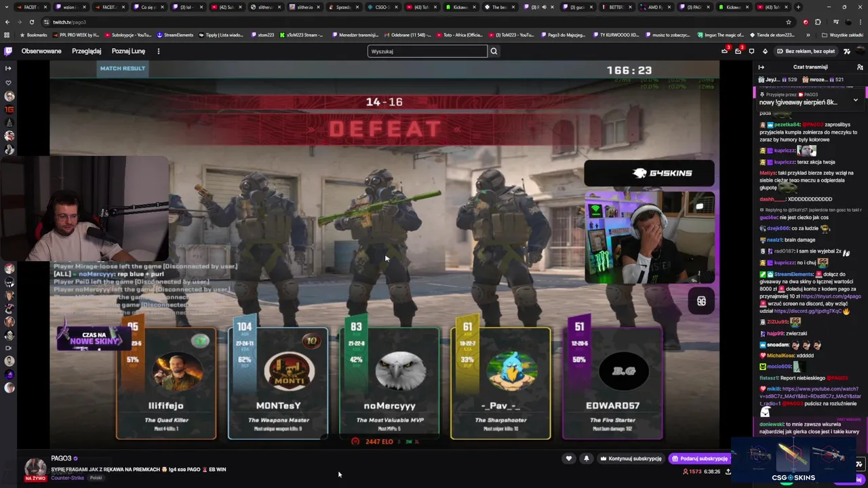
Task: Open the browser Extensions puzzle icon
Action: pyautogui.click(x=818, y=22)
